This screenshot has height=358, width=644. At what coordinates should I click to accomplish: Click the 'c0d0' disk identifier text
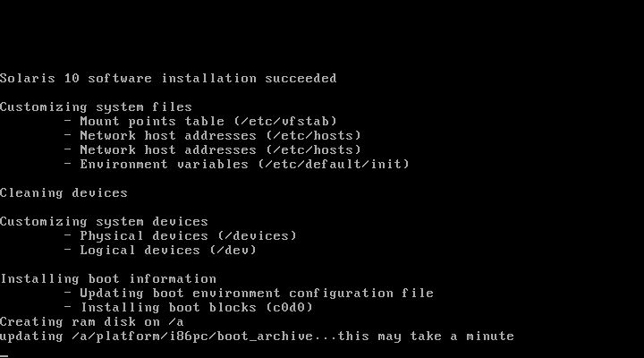[x=289, y=308]
